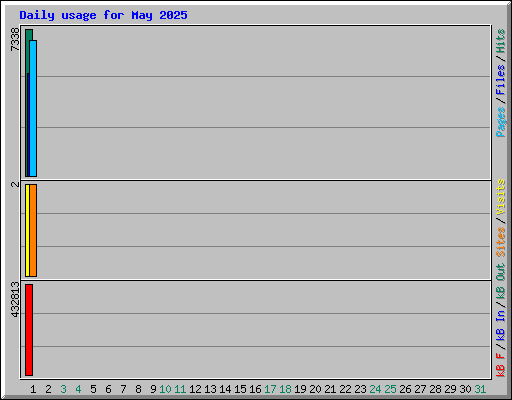Click the 'Files' legend label

(x=501, y=80)
